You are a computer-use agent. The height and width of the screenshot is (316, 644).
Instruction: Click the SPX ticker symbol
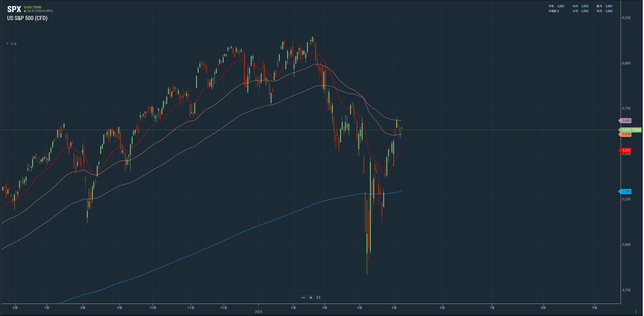pyautogui.click(x=14, y=9)
